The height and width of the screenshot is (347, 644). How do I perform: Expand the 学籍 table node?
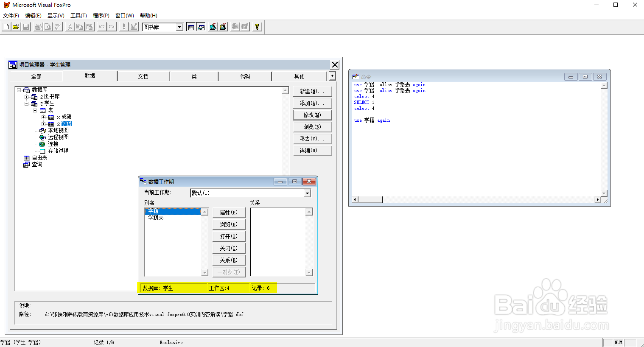[43, 124]
